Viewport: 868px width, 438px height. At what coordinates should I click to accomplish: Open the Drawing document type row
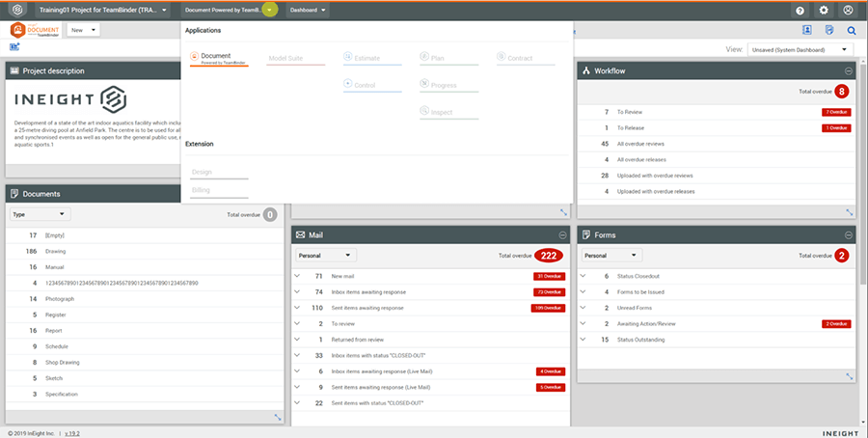(145, 252)
